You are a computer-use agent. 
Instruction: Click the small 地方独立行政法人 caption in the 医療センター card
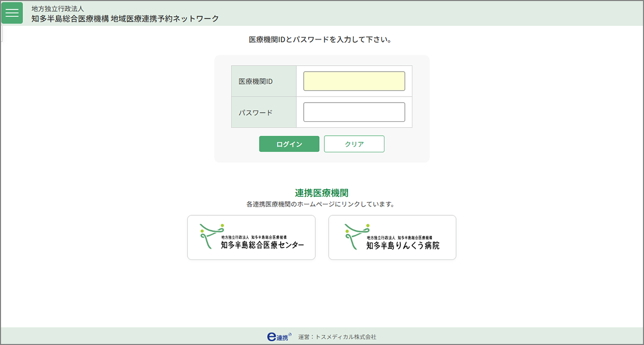(235, 237)
